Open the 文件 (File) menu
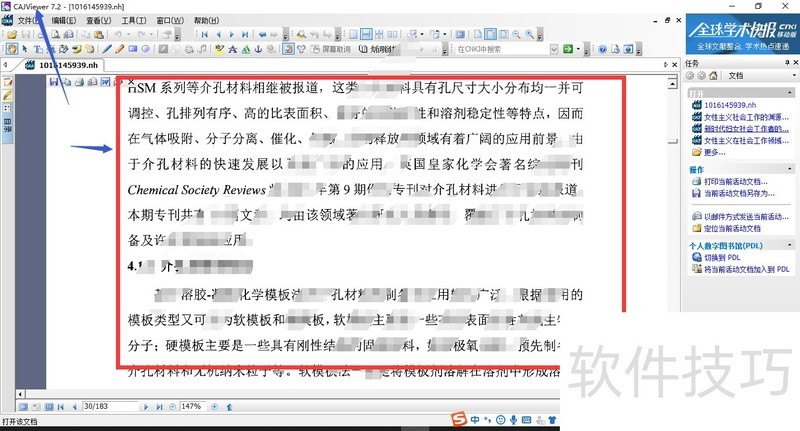 click(x=27, y=20)
